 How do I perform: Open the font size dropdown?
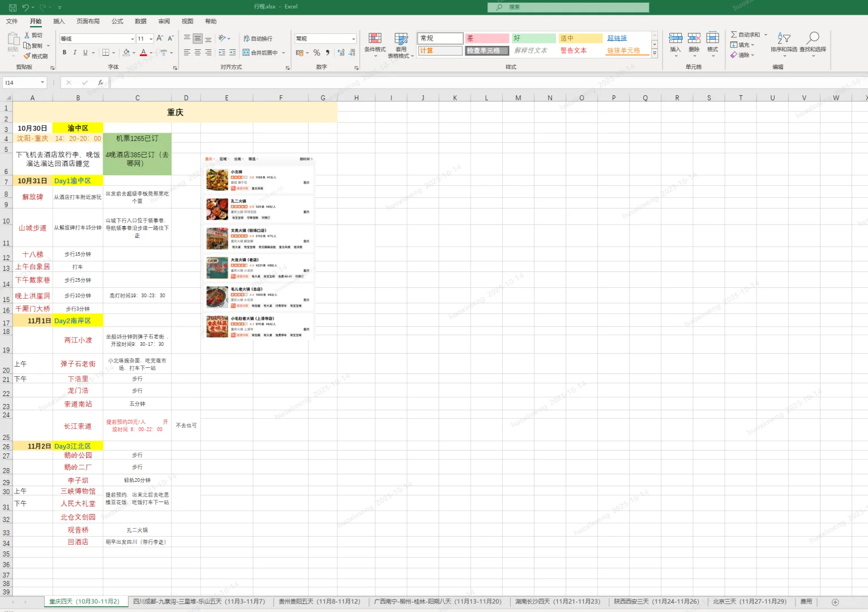(x=151, y=39)
